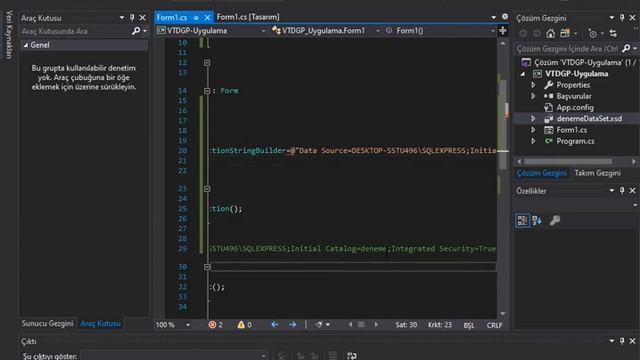Open pending changes filter clock icon

(592, 33)
